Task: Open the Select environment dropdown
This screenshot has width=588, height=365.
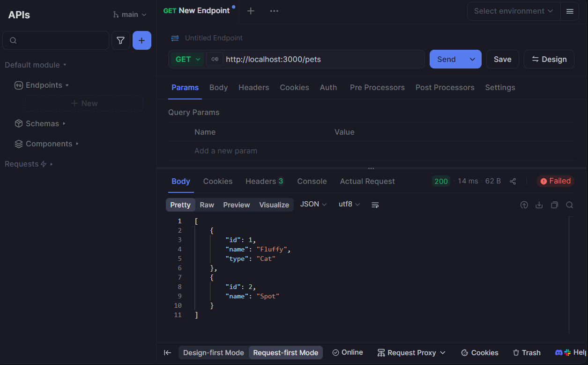Action: (x=513, y=11)
